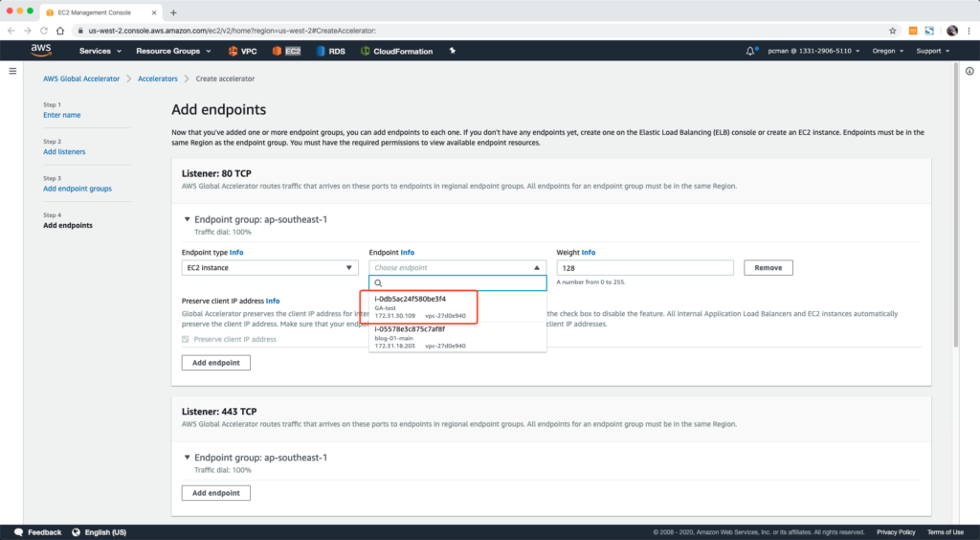Open the Resource Groups menu
The height and width of the screenshot is (540, 980).
point(172,51)
